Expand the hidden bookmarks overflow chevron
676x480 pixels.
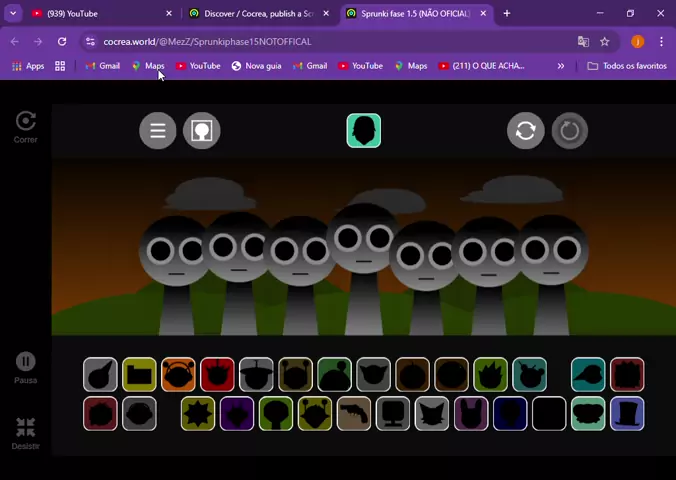click(x=560, y=66)
